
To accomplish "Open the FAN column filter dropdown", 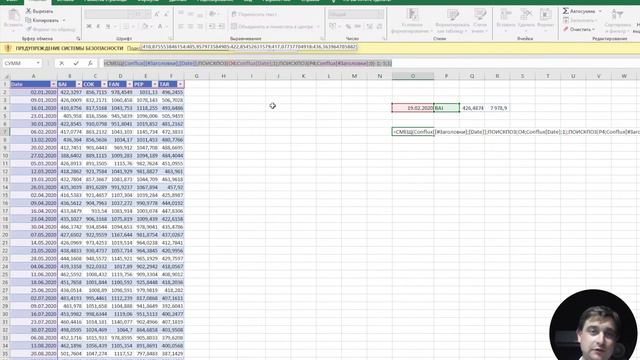I will [129, 84].
